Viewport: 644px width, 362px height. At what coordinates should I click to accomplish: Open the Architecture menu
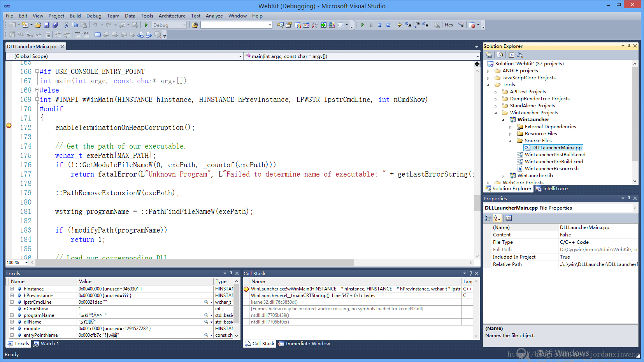(172, 16)
